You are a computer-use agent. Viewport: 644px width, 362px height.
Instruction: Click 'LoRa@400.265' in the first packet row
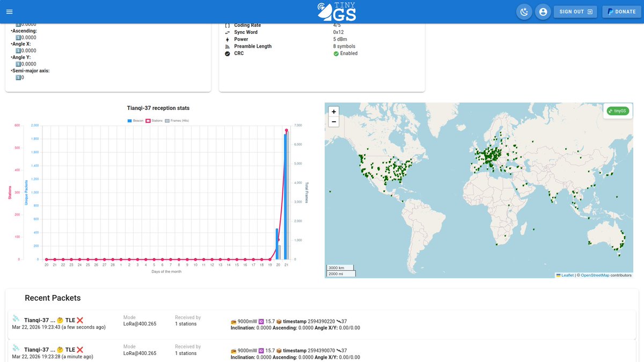[140, 323]
